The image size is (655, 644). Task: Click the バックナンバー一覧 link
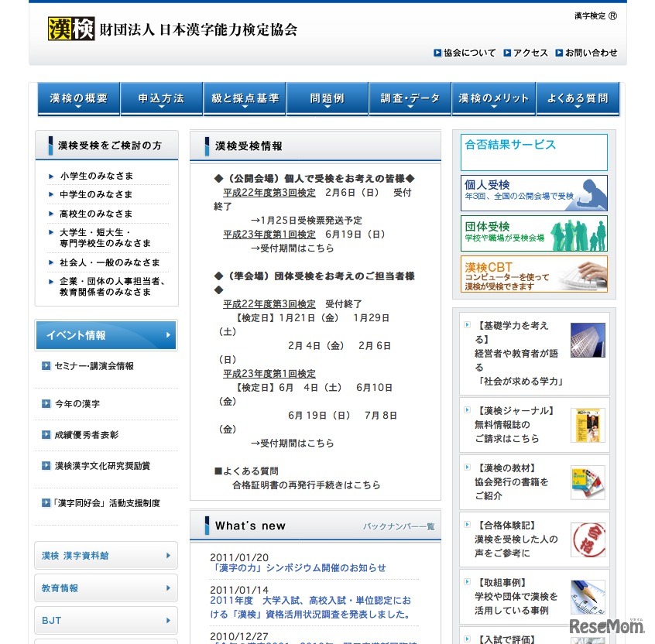coord(398,526)
